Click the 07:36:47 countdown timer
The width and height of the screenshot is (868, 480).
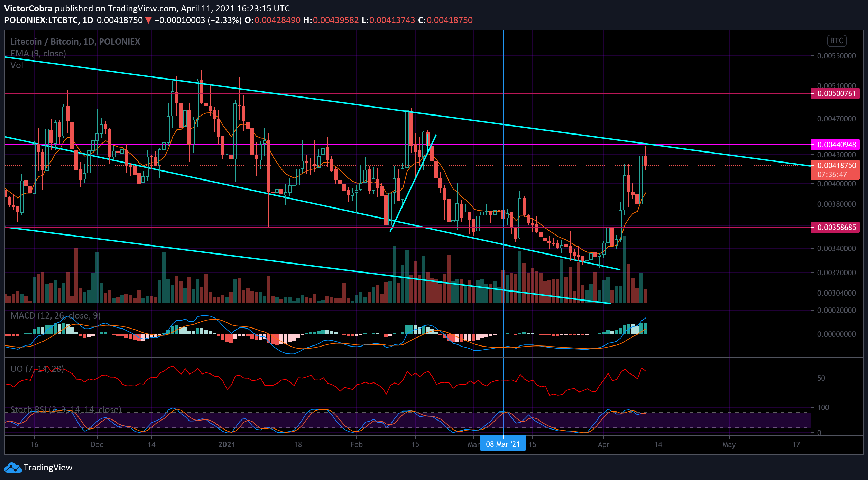click(832, 175)
